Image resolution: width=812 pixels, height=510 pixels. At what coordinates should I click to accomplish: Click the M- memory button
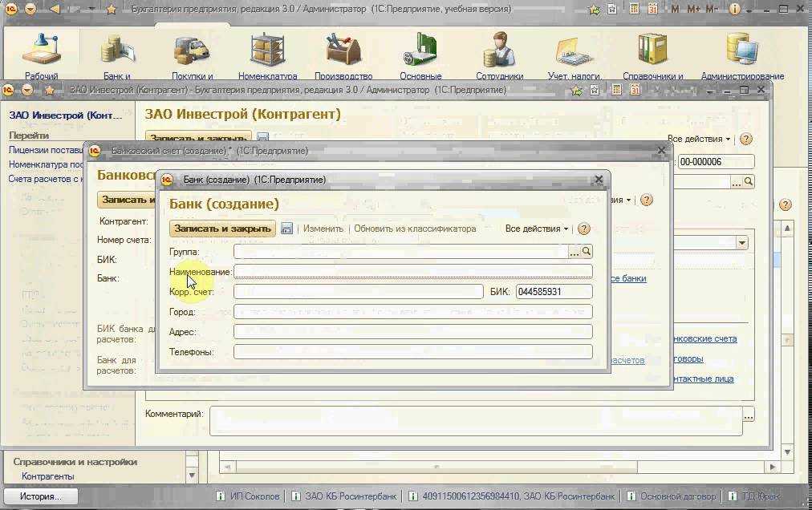712,9
